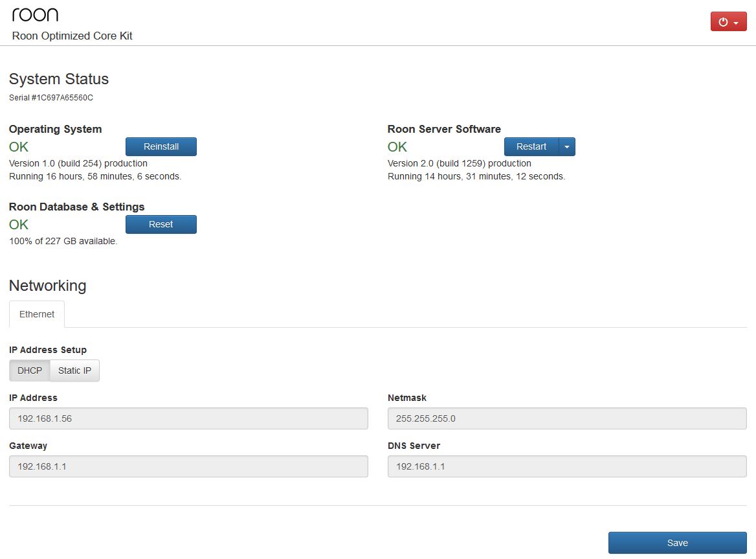Viewport: 756px width, 559px height.
Task: Restart the Roon Server Software
Action: [531, 146]
